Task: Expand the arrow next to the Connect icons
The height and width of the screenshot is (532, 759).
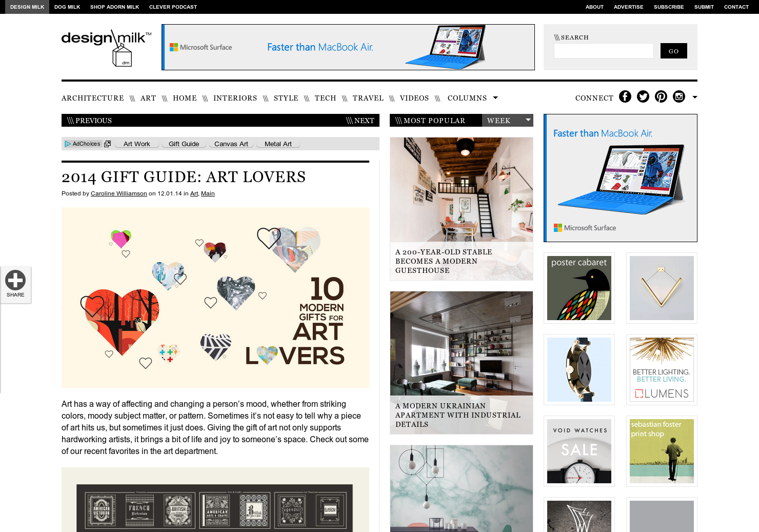Action: click(x=695, y=96)
